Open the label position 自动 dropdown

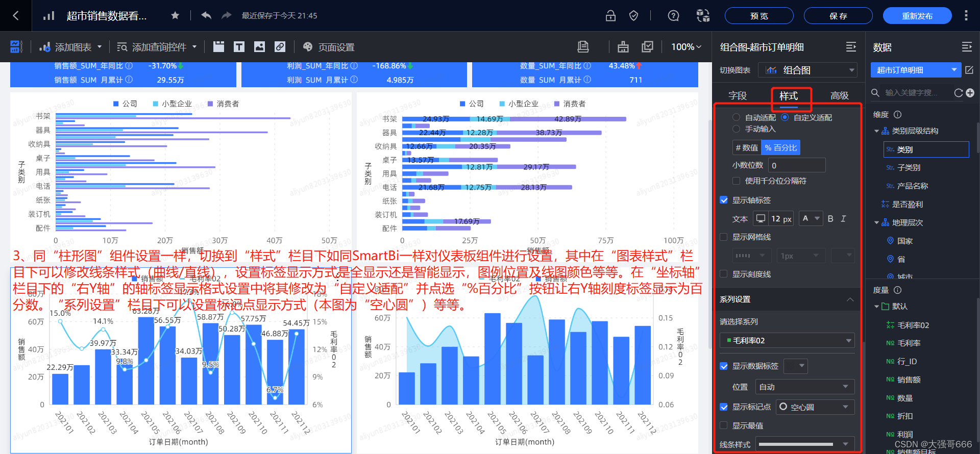coord(805,387)
